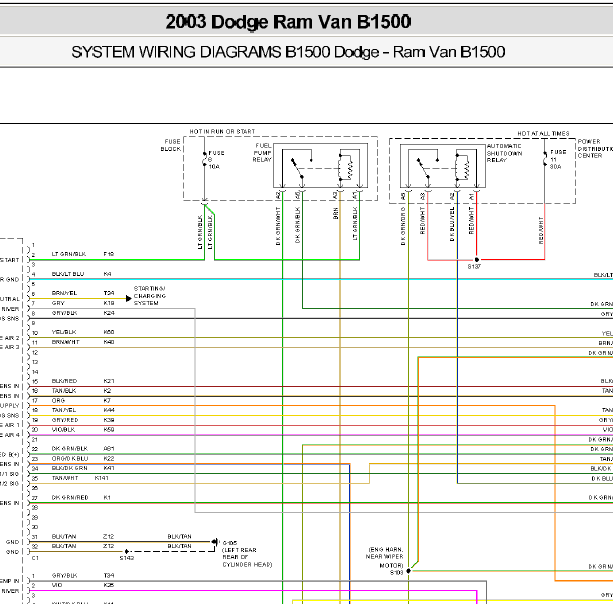
Task: Click the "TAN/WHT" K141 label at pin 25
Action: point(65,478)
